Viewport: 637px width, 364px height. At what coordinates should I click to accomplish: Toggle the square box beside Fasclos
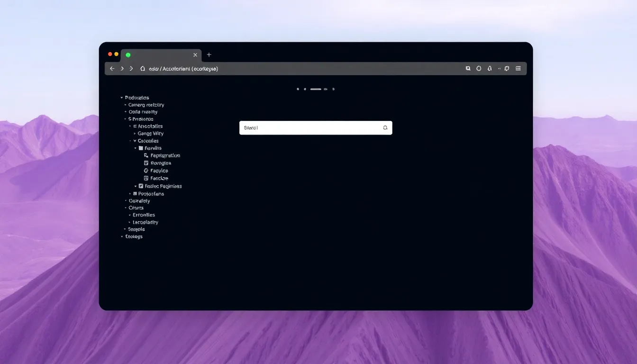[x=146, y=178]
